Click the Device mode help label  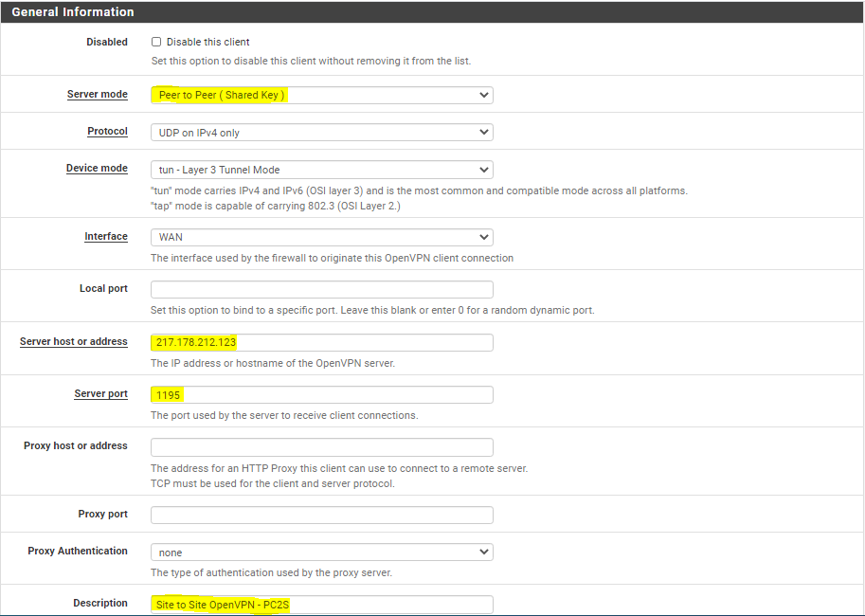pos(97,169)
